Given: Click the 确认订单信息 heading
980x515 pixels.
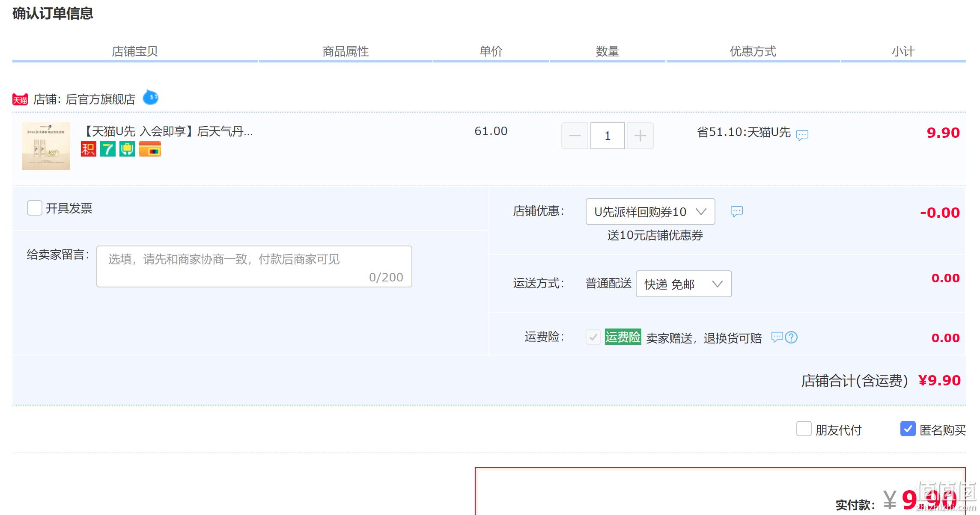Looking at the screenshot, I should pyautogui.click(x=53, y=13).
